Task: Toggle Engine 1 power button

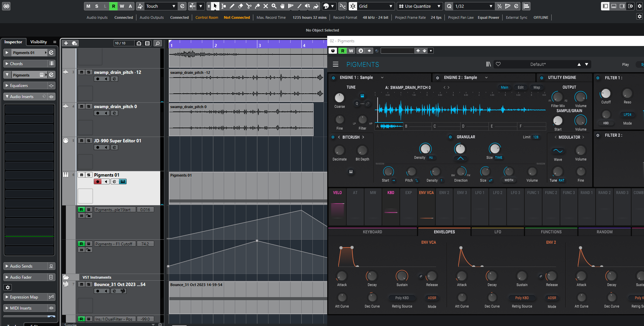Action: click(x=334, y=78)
